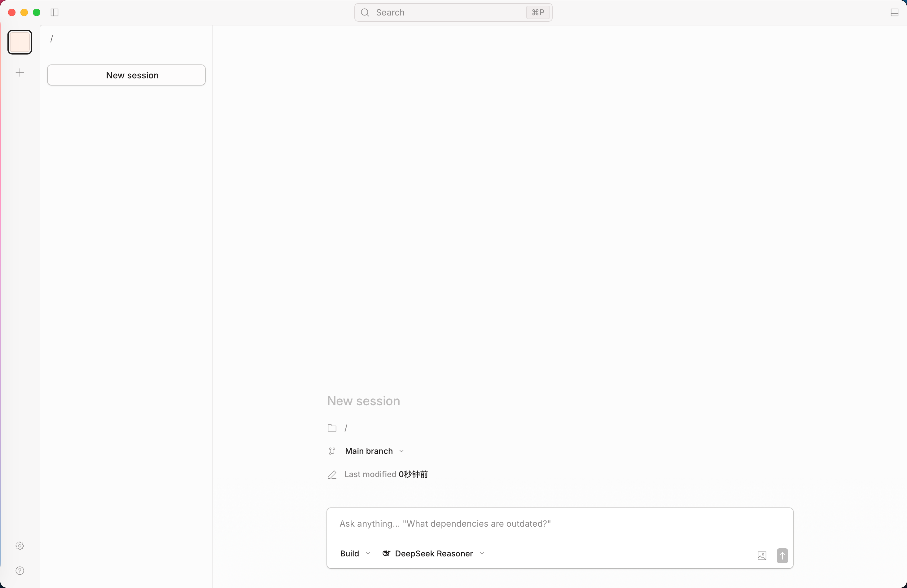Click the magnifier icon in search bar
This screenshot has width=907, height=588.
(365, 13)
